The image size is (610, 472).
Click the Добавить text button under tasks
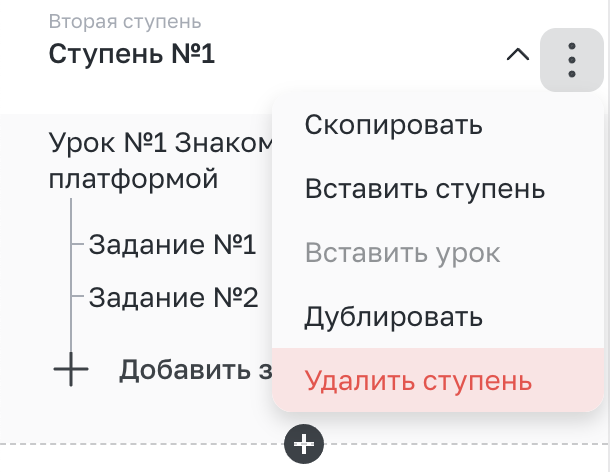(195, 370)
